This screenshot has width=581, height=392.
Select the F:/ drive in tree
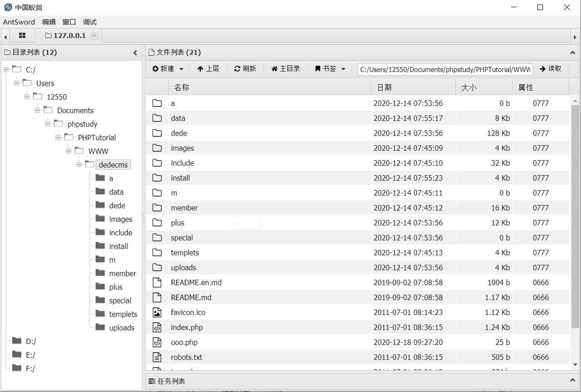(x=30, y=368)
